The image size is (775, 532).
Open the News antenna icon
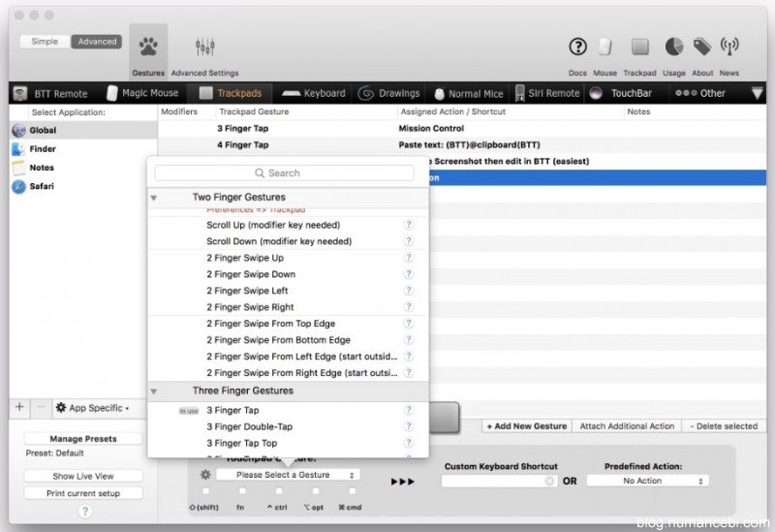tap(729, 47)
